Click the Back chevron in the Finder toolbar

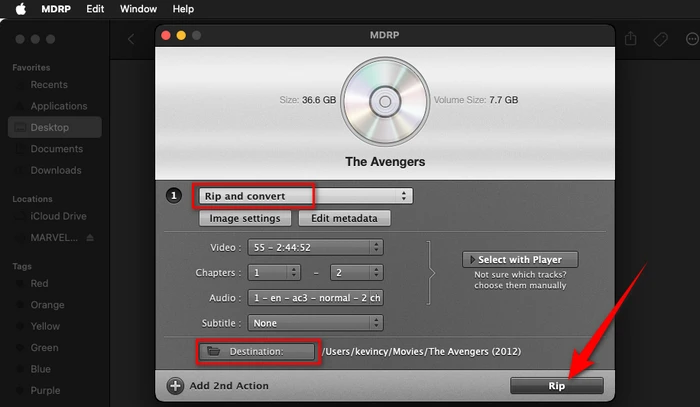pyautogui.click(x=131, y=39)
